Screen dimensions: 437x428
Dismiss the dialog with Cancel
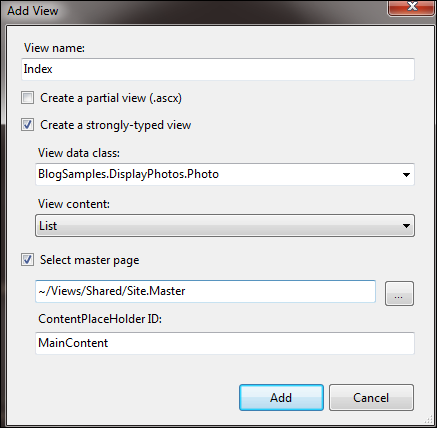[x=371, y=398]
